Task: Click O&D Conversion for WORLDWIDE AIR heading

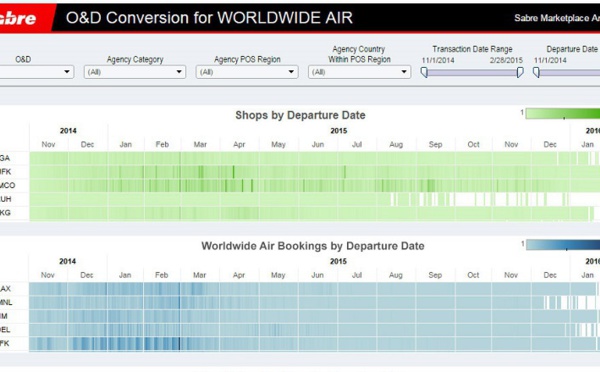Action: point(209,18)
